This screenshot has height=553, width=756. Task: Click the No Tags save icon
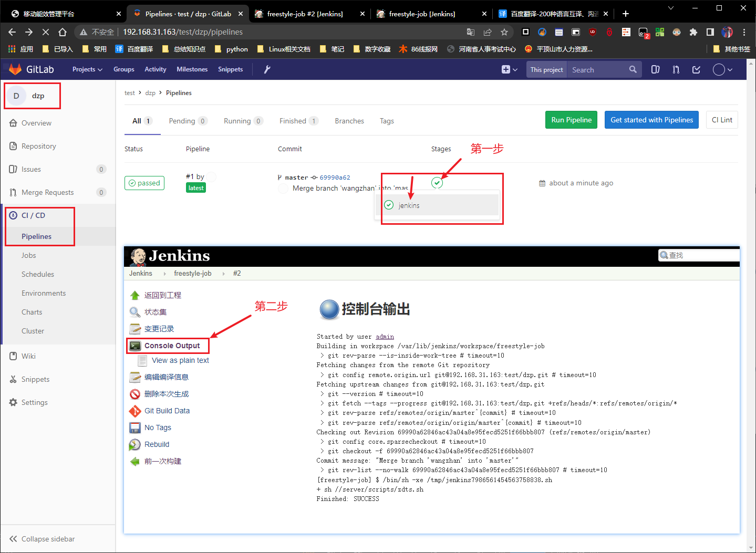coord(135,427)
